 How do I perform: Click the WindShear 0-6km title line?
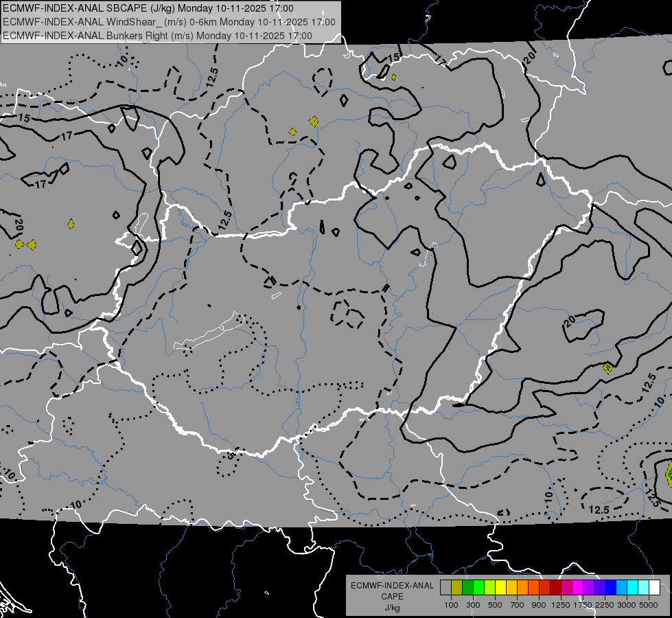[x=169, y=22]
